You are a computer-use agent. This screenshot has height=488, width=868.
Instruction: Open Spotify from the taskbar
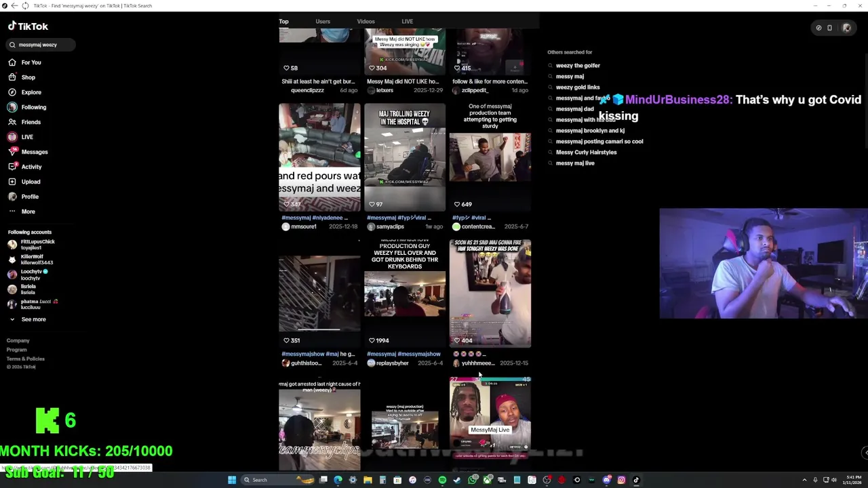click(x=442, y=480)
